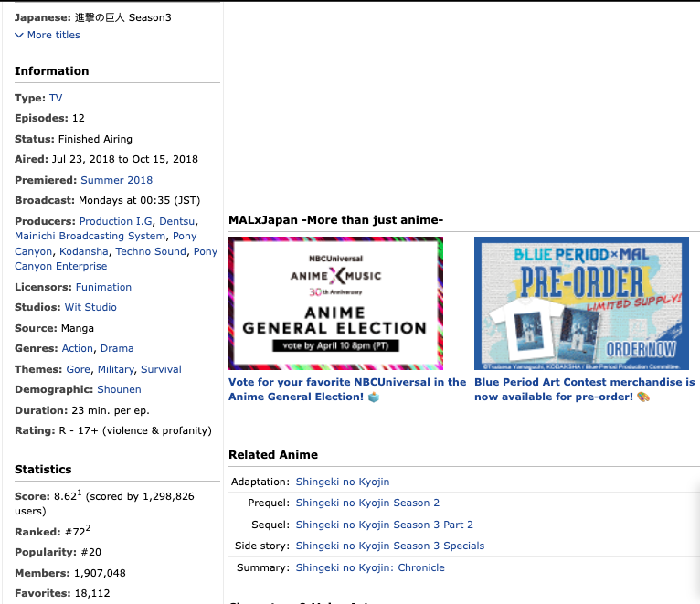Open the Shingeki no Kyojin adaptation link
This screenshot has width=700, height=604.
tap(343, 482)
